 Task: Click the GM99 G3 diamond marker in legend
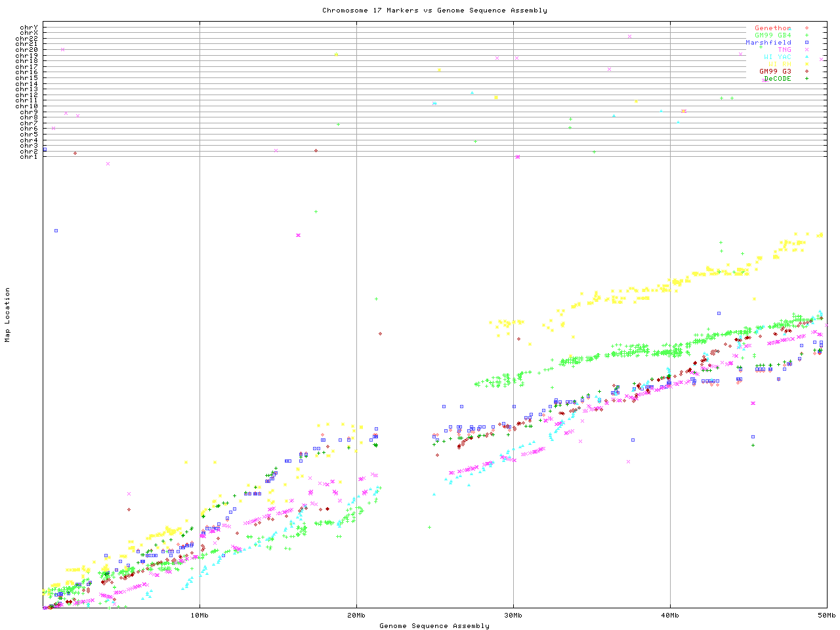[x=807, y=72]
